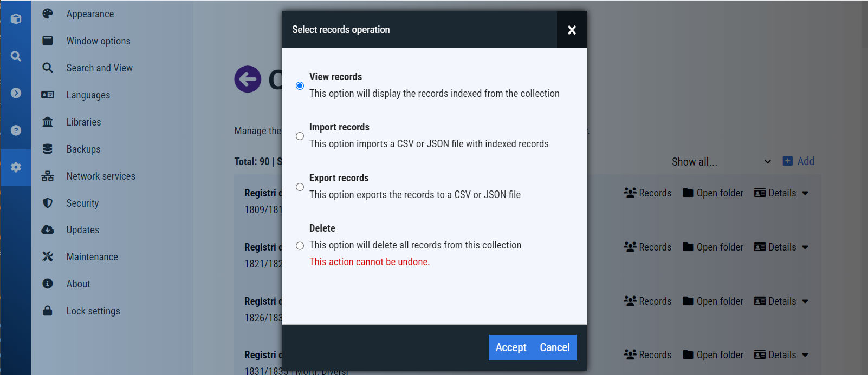868x375 pixels.
Task: Click the Add button
Action: click(x=799, y=161)
